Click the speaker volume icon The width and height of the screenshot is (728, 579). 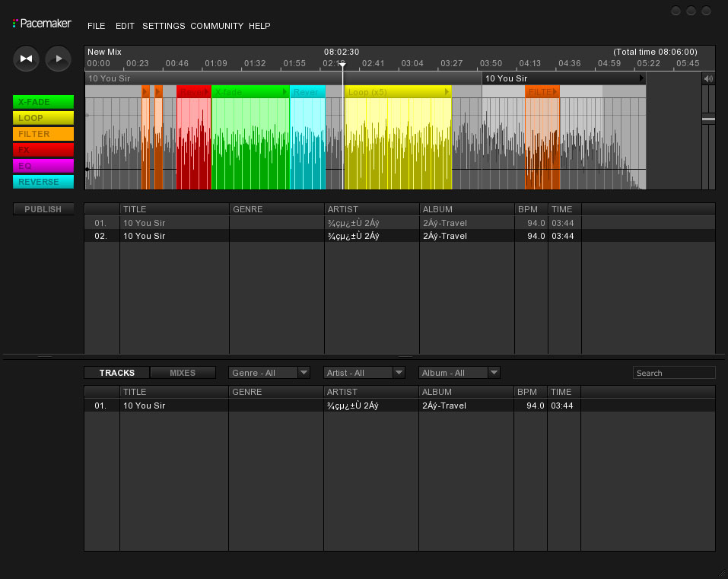708,78
